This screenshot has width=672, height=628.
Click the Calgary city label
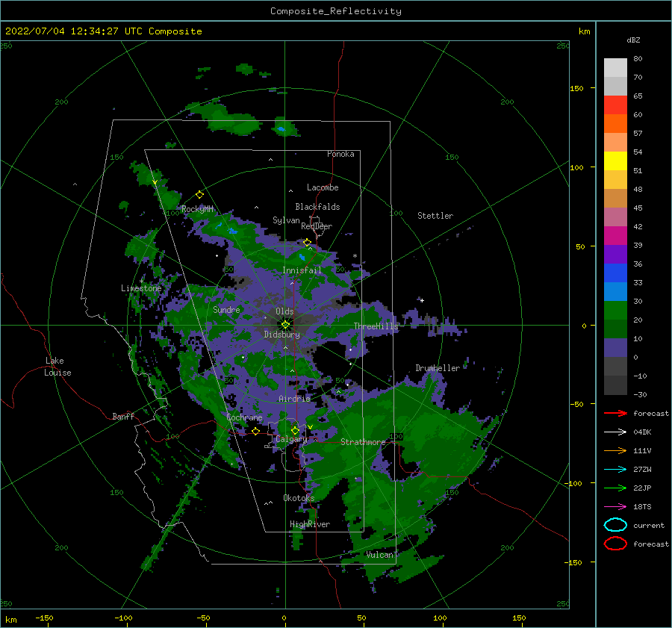[291, 439]
